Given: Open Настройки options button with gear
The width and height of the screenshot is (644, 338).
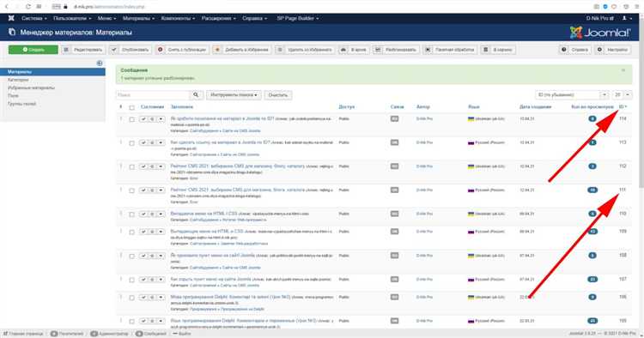Looking at the screenshot, I should point(613,50).
